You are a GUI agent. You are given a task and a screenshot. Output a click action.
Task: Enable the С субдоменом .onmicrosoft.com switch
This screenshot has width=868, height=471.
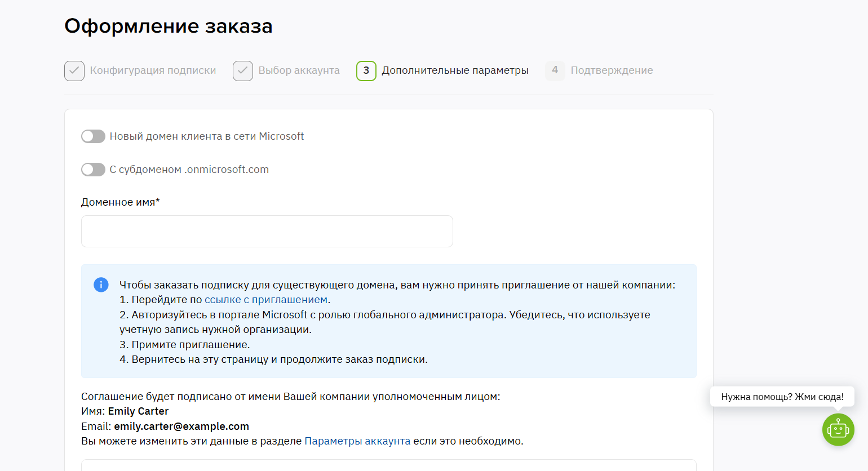coord(93,170)
